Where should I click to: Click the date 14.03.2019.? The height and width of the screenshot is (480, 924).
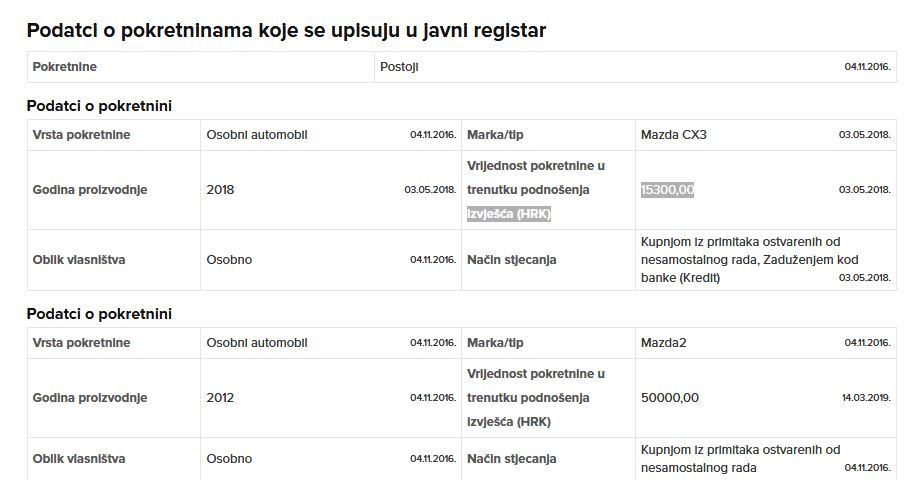(x=866, y=398)
